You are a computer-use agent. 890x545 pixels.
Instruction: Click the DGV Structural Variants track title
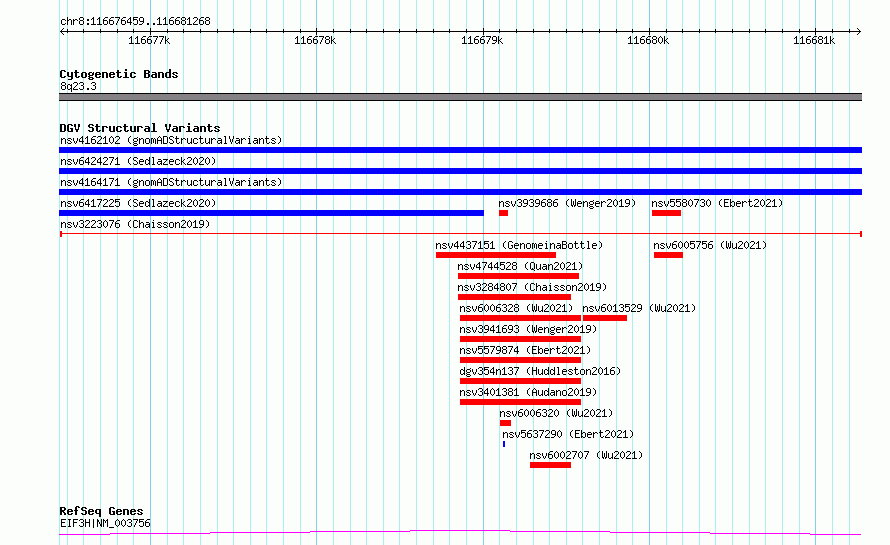[x=140, y=128]
